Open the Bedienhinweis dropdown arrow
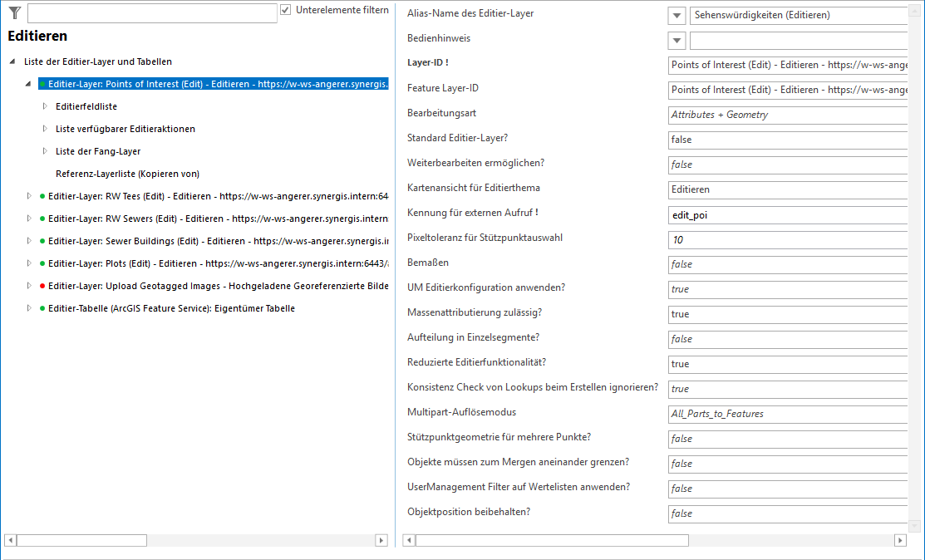Screen dimensions: 925x560 tap(677, 40)
